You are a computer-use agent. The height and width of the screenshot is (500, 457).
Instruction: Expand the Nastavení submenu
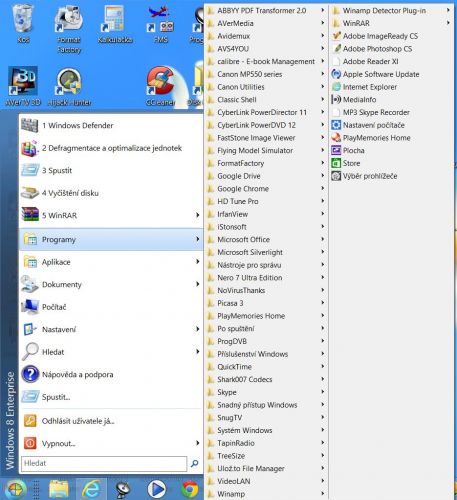point(111,329)
